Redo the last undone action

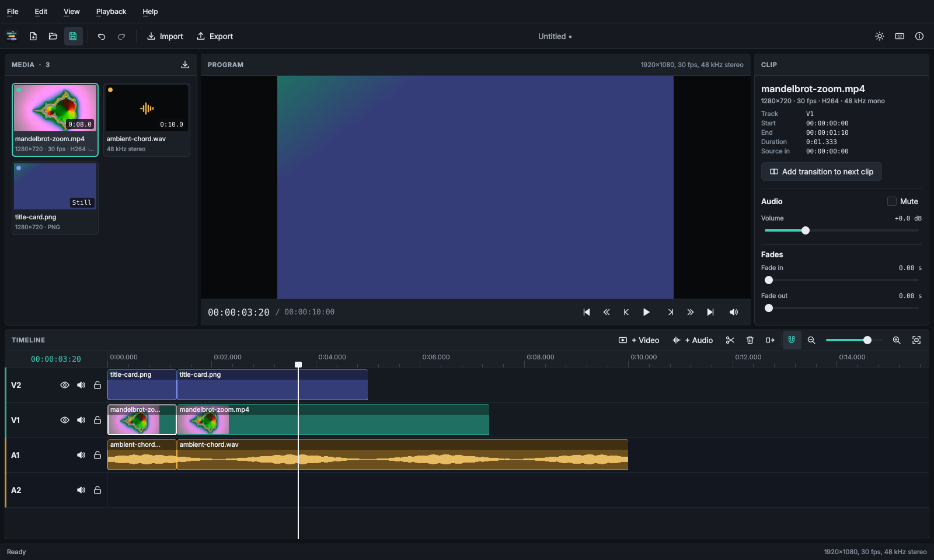121,36
